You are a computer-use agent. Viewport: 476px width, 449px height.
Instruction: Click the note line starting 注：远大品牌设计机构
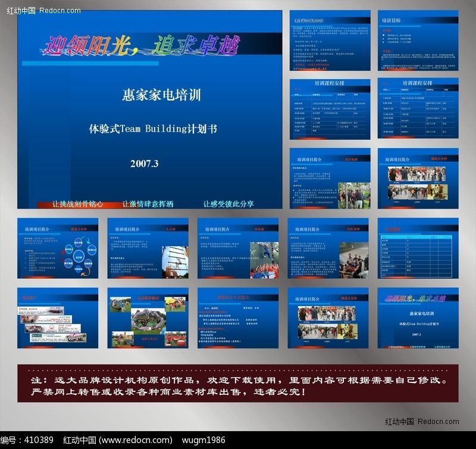click(x=240, y=380)
